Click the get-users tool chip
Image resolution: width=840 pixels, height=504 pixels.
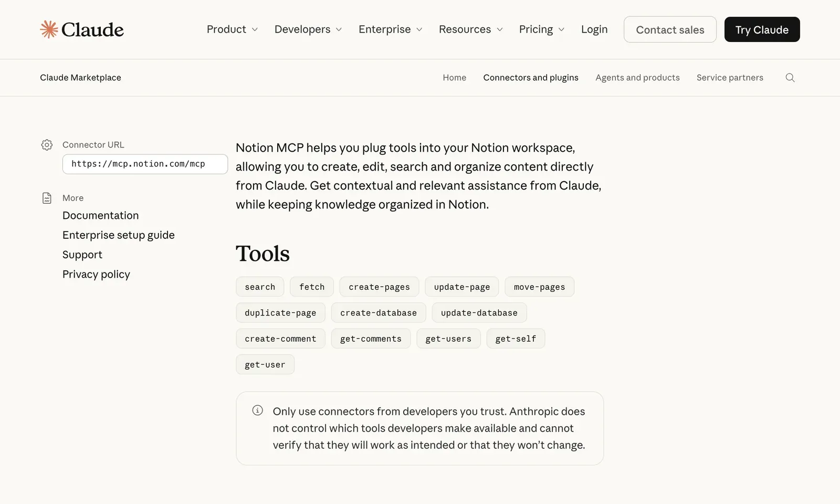[448, 339]
